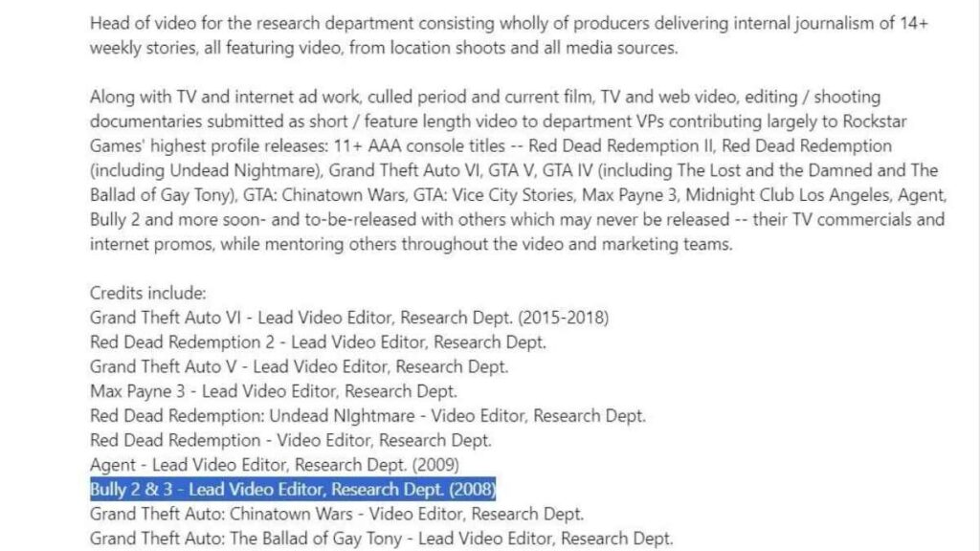Click the 'Credits include:' line
The image size is (980, 551).
pyautogui.click(x=147, y=293)
